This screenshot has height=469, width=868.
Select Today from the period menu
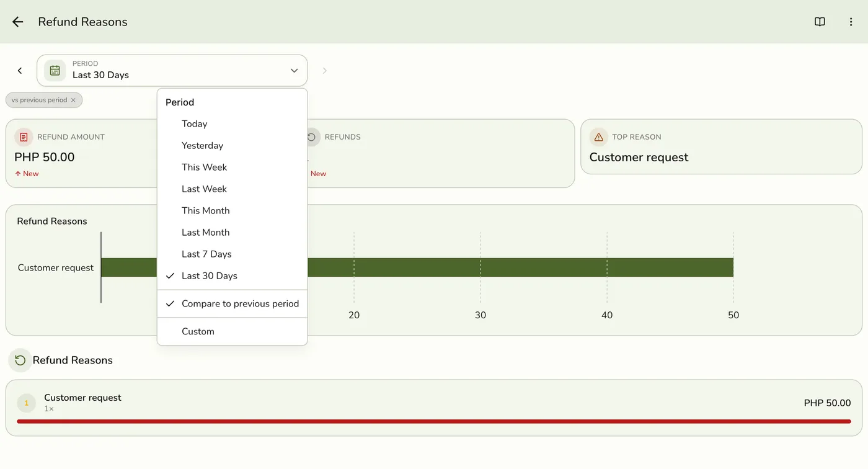click(232, 124)
